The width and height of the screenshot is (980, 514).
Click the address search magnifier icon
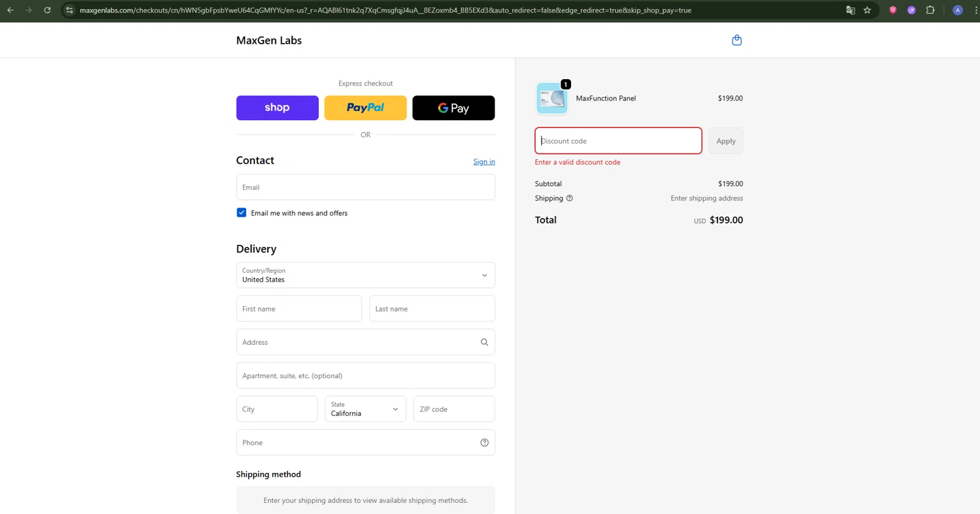pos(484,342)
